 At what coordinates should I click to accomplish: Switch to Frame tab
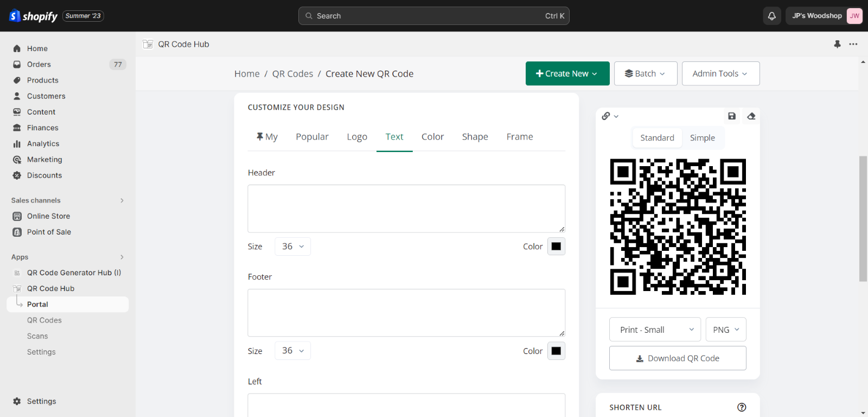point(520,137)
